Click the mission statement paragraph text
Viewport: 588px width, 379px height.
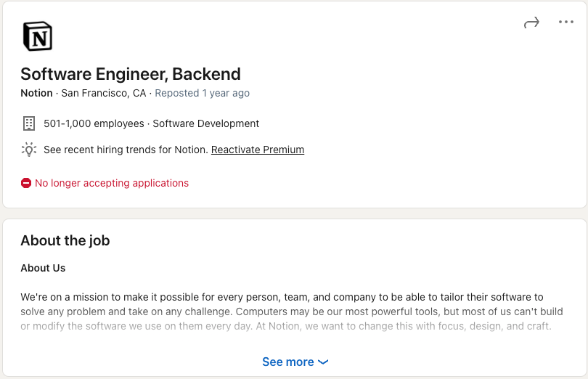[x=292, y=311]
